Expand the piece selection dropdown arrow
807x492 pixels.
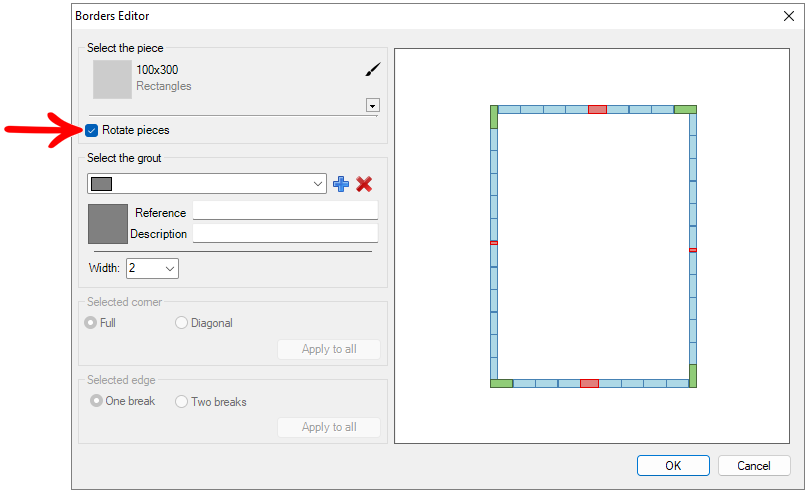(x=373, y=105)
